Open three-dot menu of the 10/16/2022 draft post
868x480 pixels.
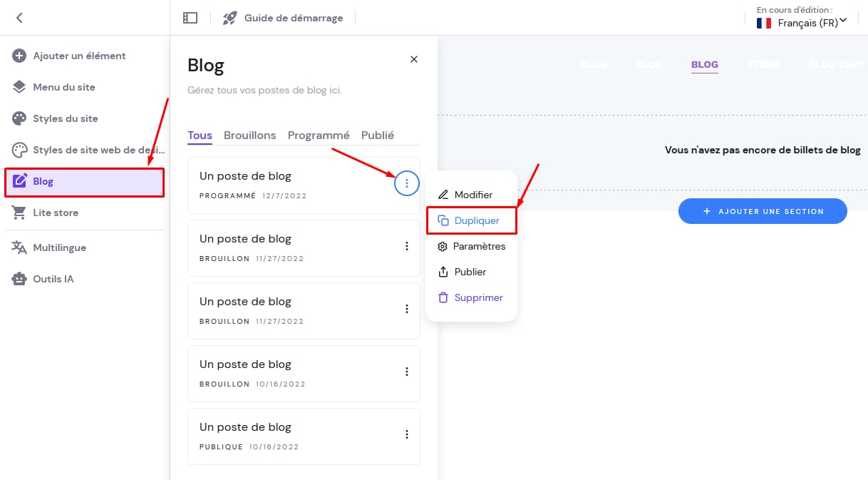point(407,372)
